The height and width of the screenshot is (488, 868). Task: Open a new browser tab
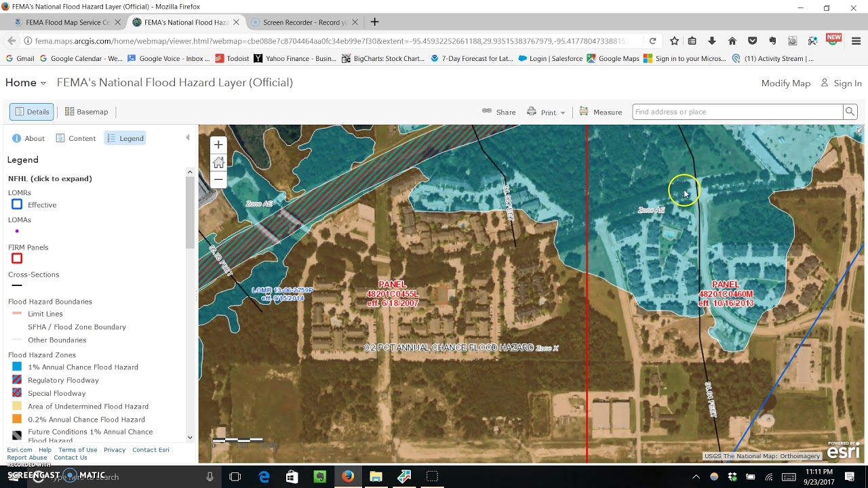tap(374, 22)
